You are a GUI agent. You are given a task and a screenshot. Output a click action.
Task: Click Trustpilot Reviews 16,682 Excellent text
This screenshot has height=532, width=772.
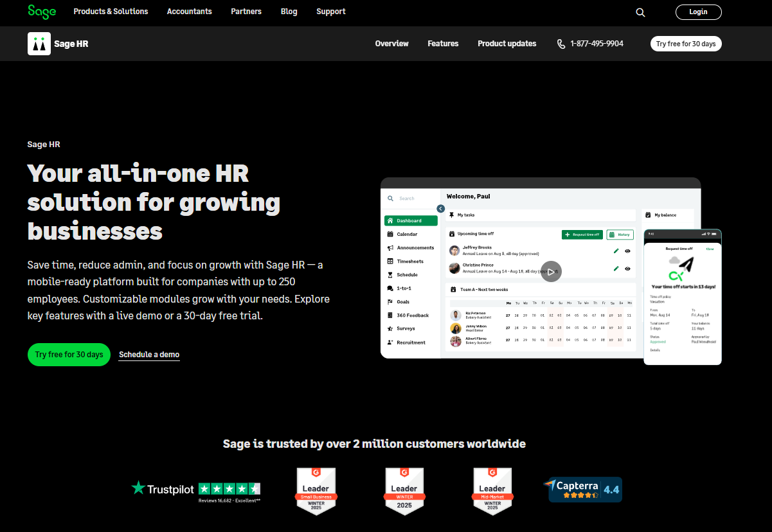click(229, 500)
